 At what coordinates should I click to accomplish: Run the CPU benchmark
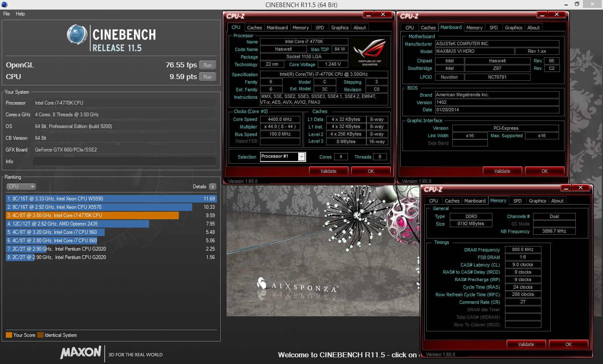point(208,77)
